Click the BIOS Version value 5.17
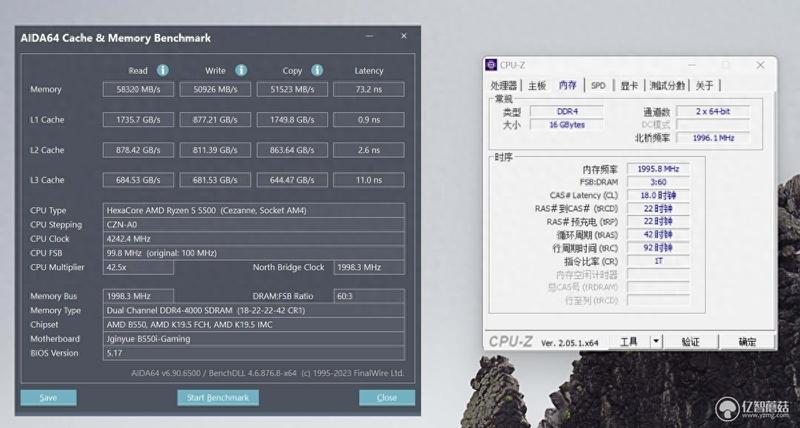This screenshot has width=800, height=428. (x=254, y=353)
